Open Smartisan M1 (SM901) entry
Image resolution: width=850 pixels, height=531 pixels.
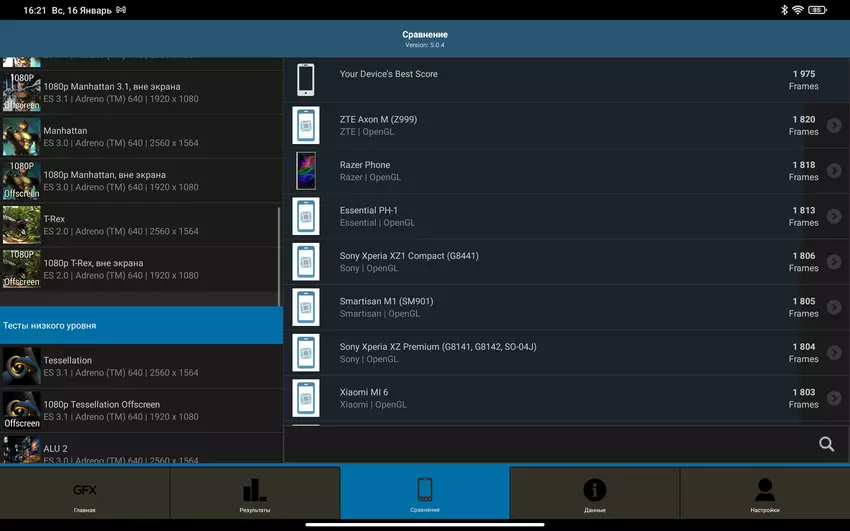click(x=386, y=307)
